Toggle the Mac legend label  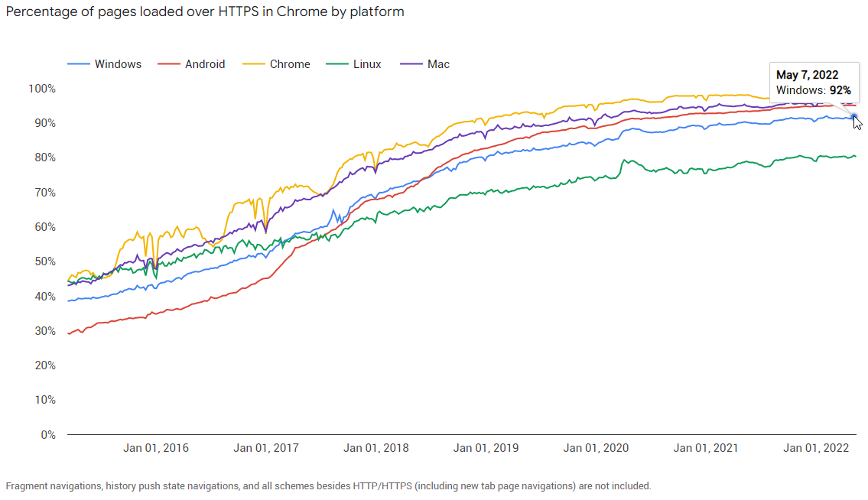pyautogui.click(x=438, y=64)
